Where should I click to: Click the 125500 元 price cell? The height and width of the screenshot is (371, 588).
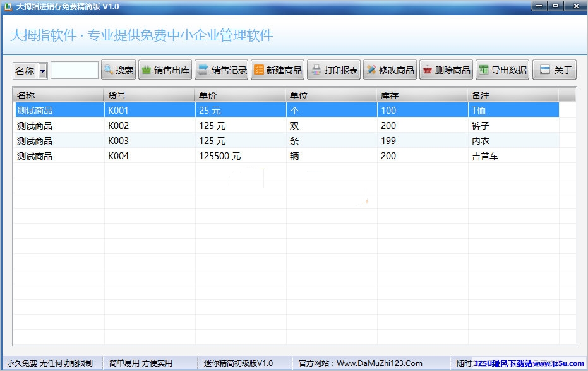(241, 156)
